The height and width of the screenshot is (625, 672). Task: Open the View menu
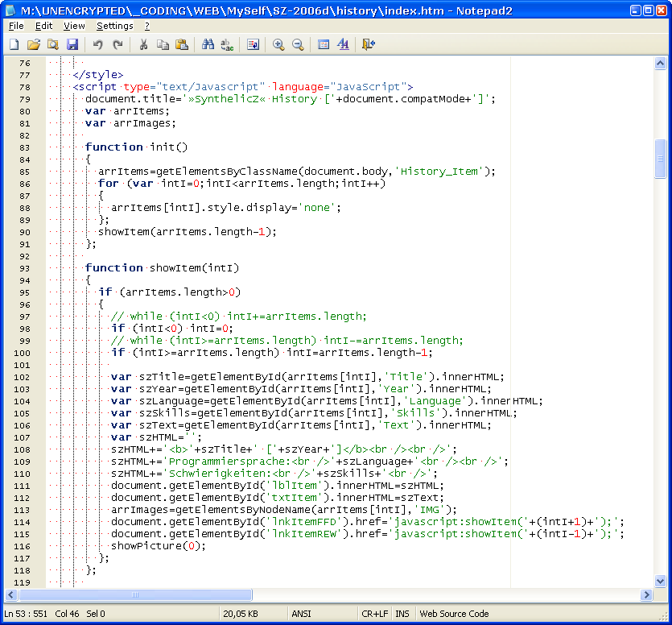[74, 26]
